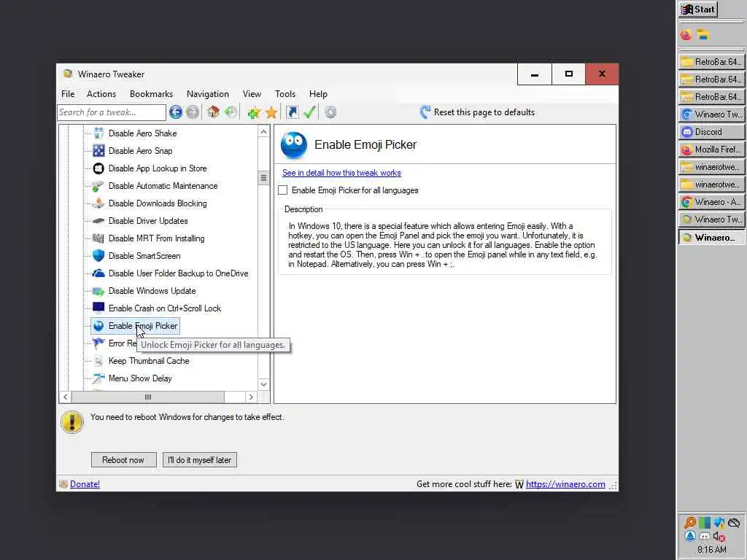Image resolution: width=747 pixels, height=560 pixels.
Task: Open the https://winaero.com link
Action: click(x=565, y=484)
